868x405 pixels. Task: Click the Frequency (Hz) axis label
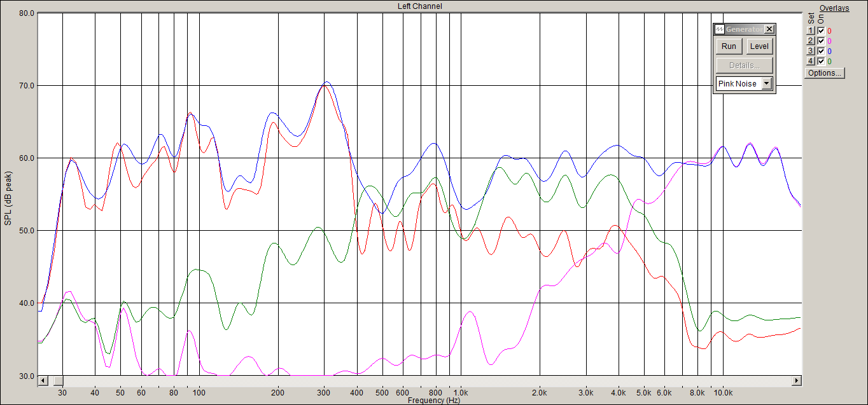(x=434, y=401)
